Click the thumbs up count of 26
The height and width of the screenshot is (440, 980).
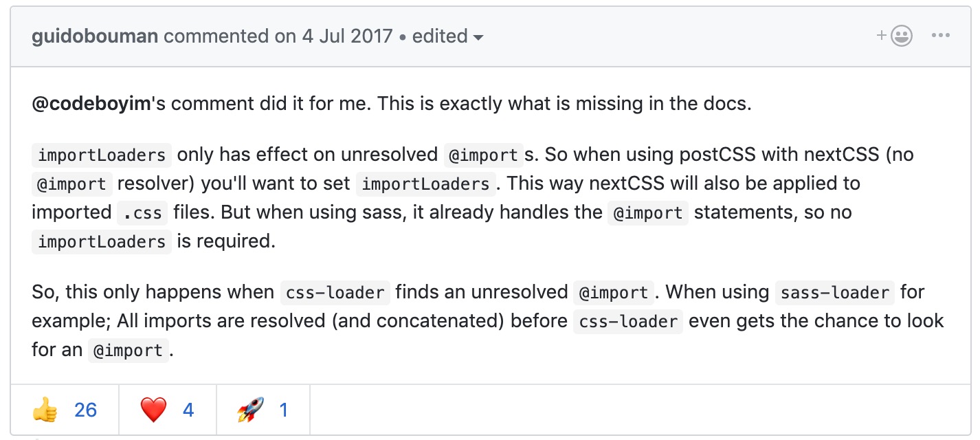(86, 411)
